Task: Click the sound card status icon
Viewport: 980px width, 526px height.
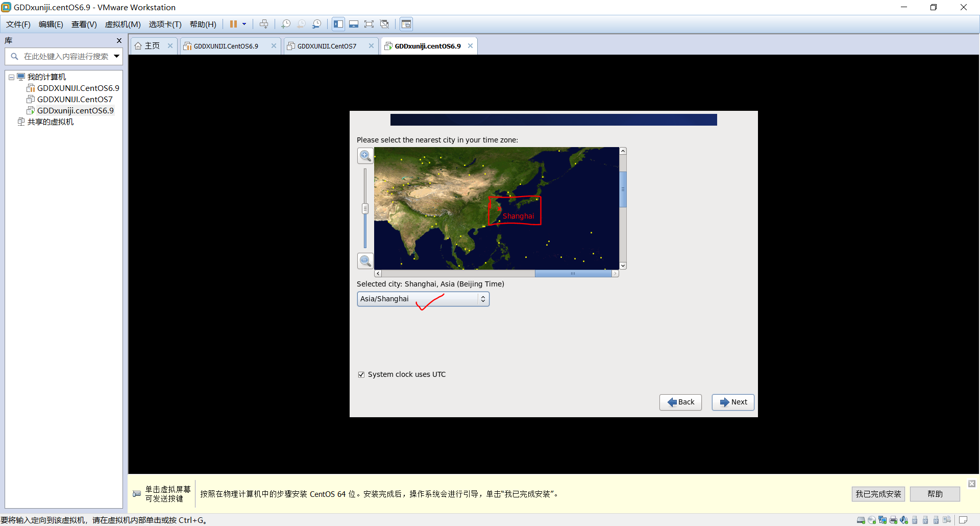Action: [x=904, y=520]
